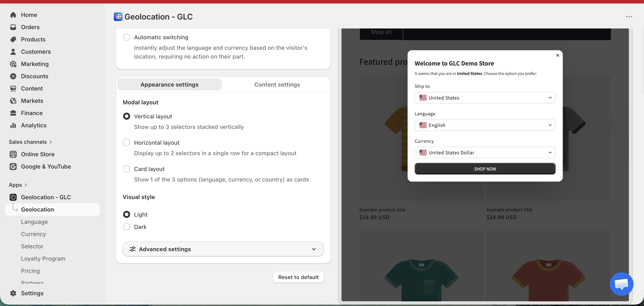644x306 pixels.
Task: Expand the Sales channels chevron
Action: pyautogui.click(x=51, y=142)
